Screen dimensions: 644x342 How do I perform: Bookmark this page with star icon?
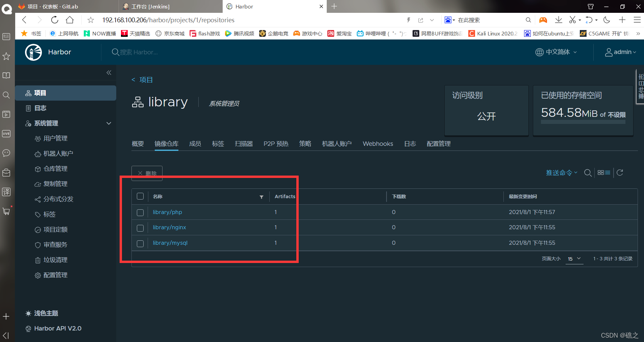click(x=91, y=20)
